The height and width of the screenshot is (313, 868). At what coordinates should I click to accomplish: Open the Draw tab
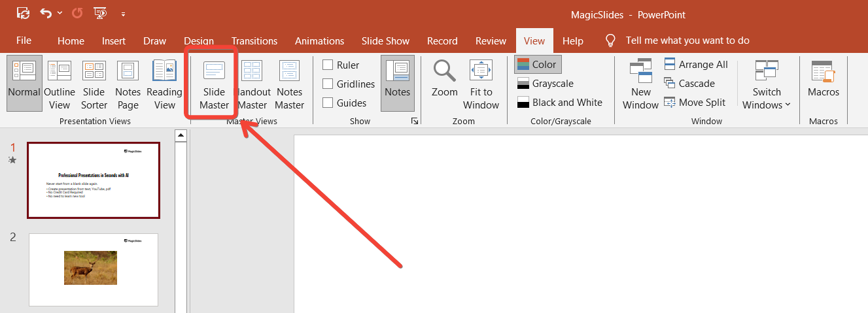155,41
